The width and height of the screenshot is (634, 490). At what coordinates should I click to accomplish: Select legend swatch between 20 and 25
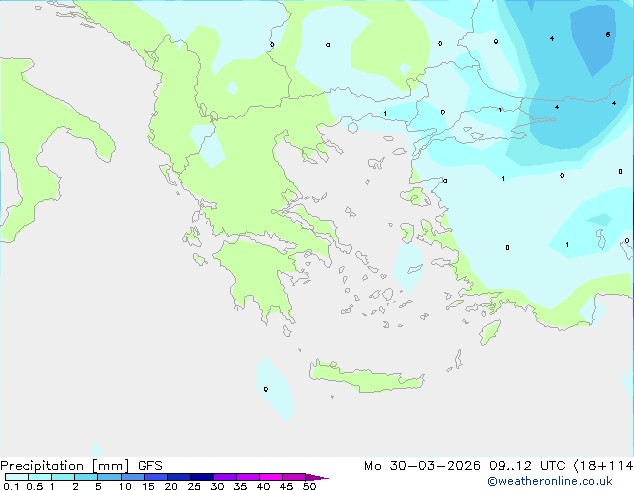(179, 477)
